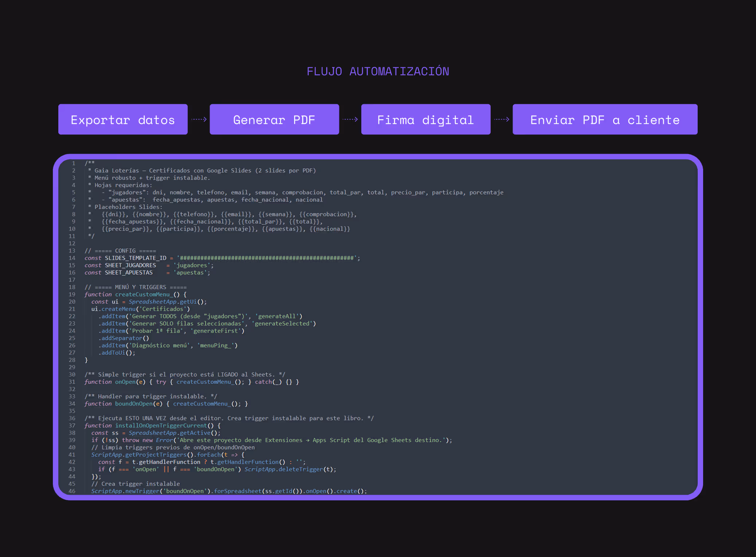
Task: Click arrow between Exportar datos and Generar PDF
Action: (199, 119)
